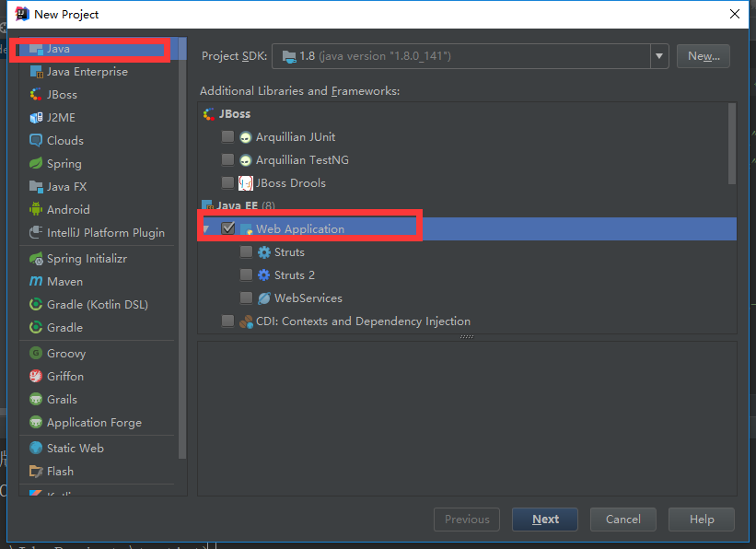Viewport: 756px width, 549px height.
Task: Click the JBoss Drools icon
Action: click(246, 182)
